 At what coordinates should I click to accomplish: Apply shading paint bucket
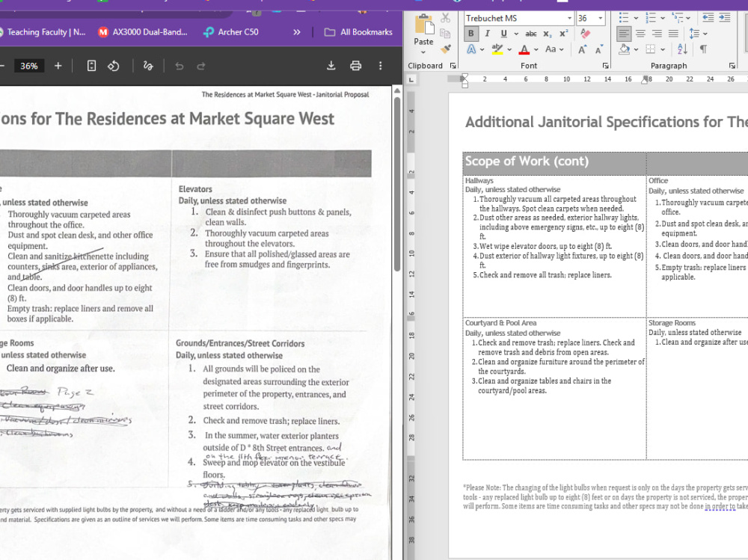(x=625, y=49)
